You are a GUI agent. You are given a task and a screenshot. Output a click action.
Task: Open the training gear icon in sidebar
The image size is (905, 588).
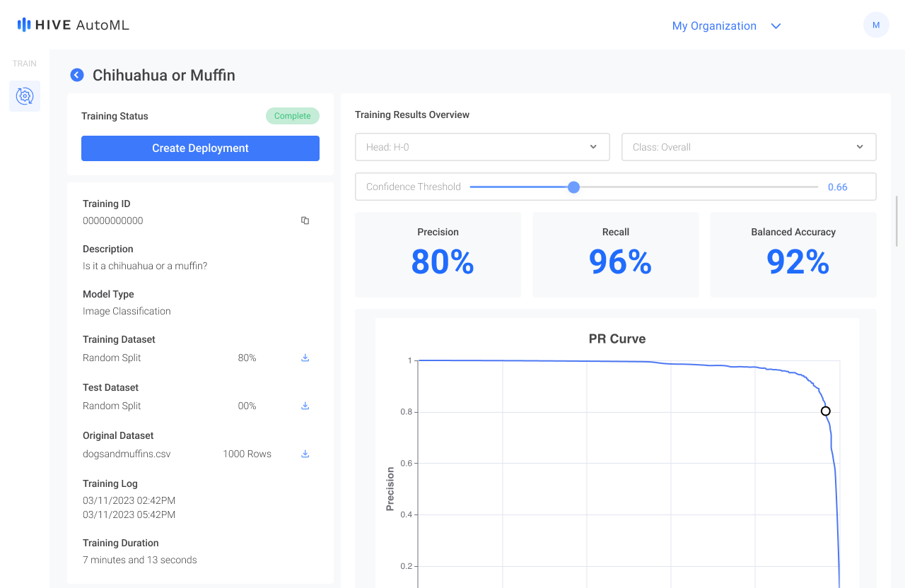(x=25, y=96)
